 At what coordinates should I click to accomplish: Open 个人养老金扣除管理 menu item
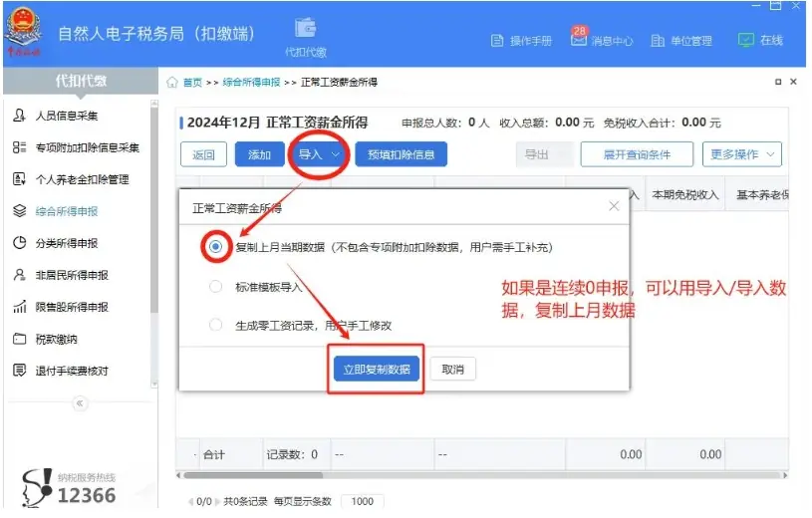pos(83,179)
